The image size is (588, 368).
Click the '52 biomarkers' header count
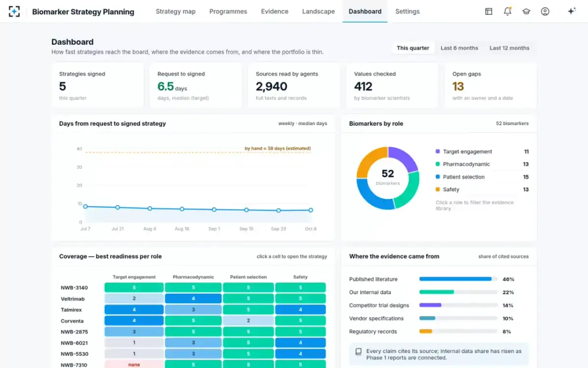pyautogui.click(x=512, y=124)
